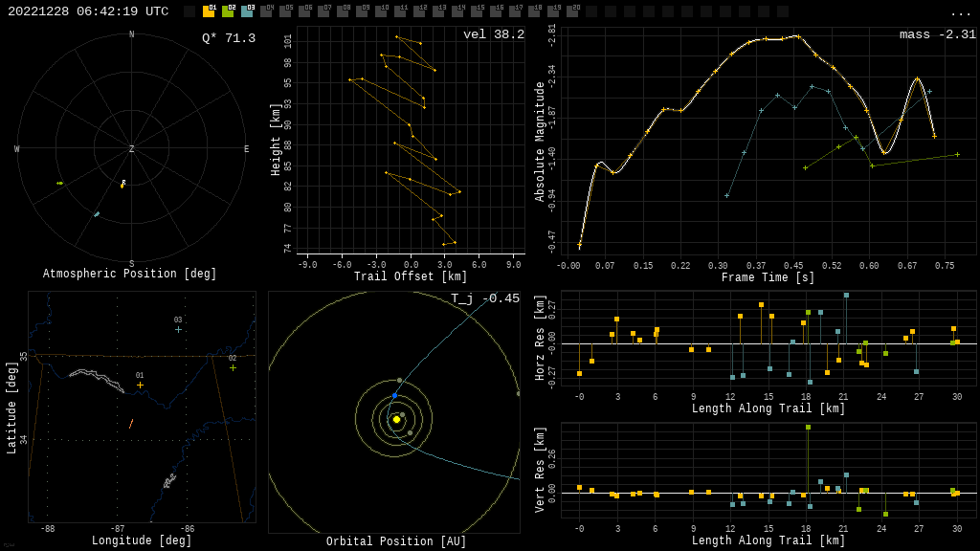
Task: Toggle the teal station 03 square
Action: coord(247,11)
